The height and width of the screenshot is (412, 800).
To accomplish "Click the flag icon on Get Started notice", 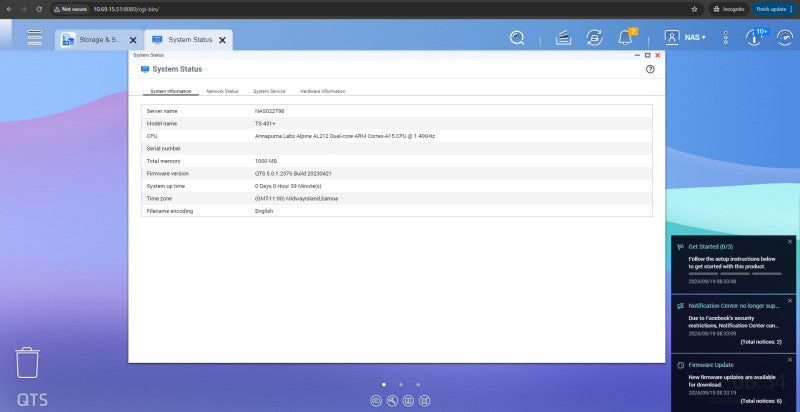I will (x=680, y=247).
